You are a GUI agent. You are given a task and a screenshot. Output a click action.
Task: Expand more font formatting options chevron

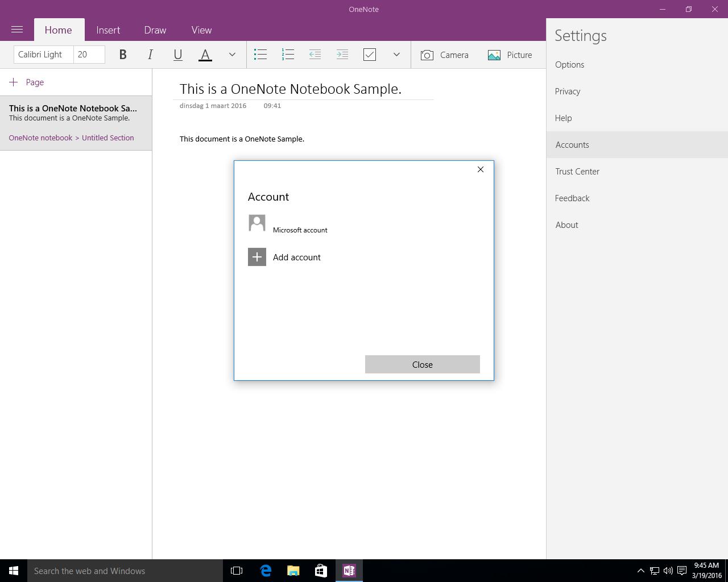point(232,55)
